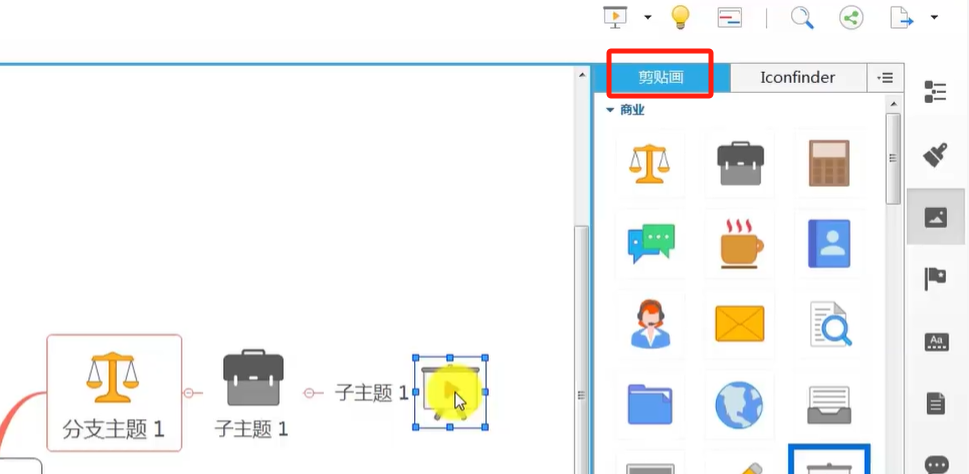The image size is (969, 474).
Task: Collapse the 商业 category
Action: tap(610, 111)
